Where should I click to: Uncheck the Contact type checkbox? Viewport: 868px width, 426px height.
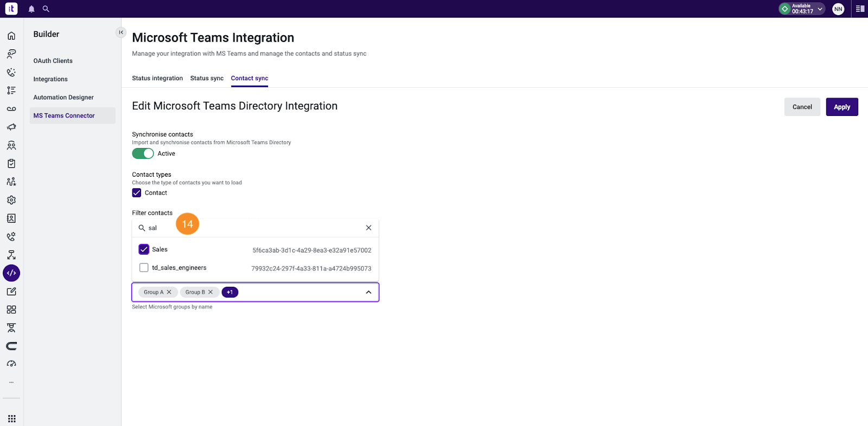(x=137, y=193)
